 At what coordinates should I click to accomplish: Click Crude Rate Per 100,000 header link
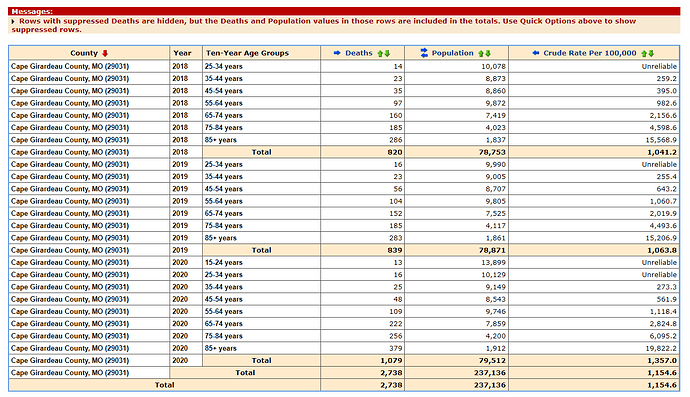590,53
